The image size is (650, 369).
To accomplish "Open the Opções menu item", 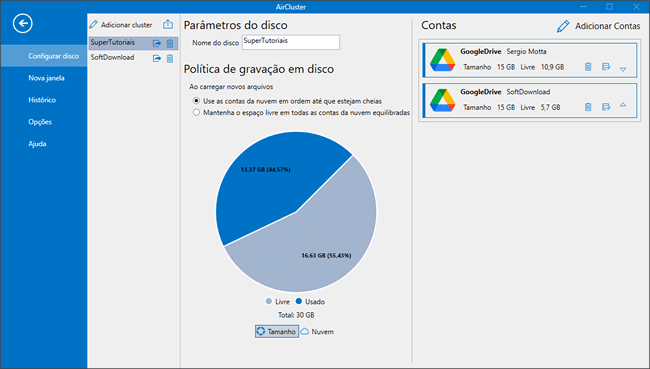I will point(40,122).
